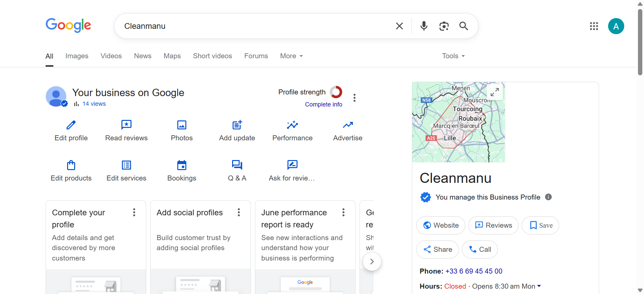The image size is (644, 294).
Task: Open the Tools dropdown
Action: pyautogui.click(x=453, y=56)
